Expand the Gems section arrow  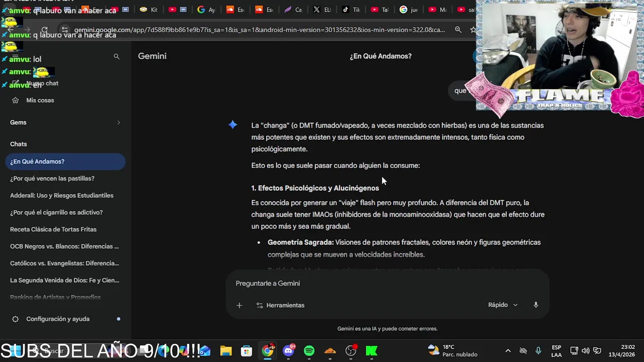(x=119, y=122)
